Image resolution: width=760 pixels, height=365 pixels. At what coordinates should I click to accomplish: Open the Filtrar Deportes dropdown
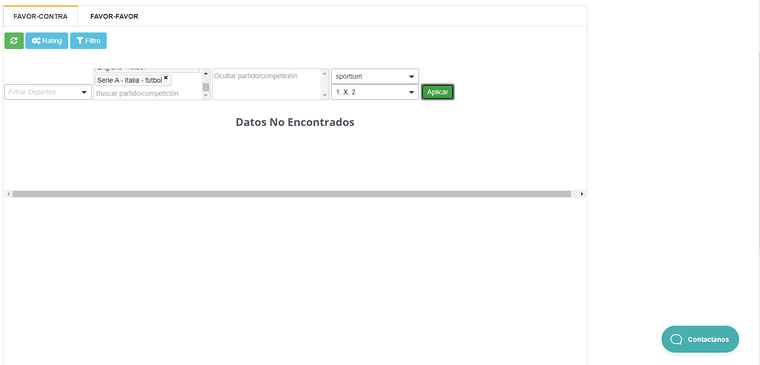coord(48,92)
